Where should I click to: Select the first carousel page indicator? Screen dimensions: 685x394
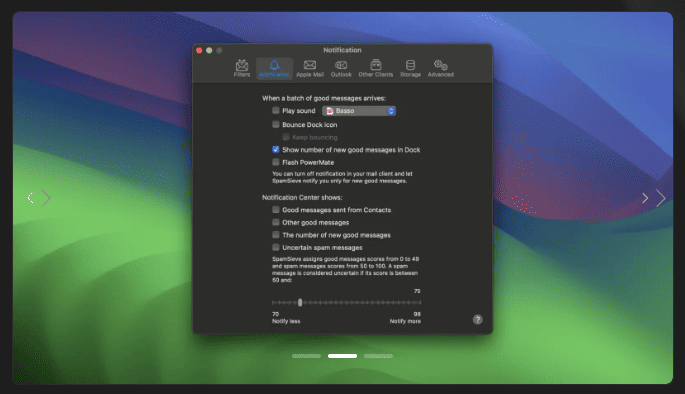[x=306, y=356]
